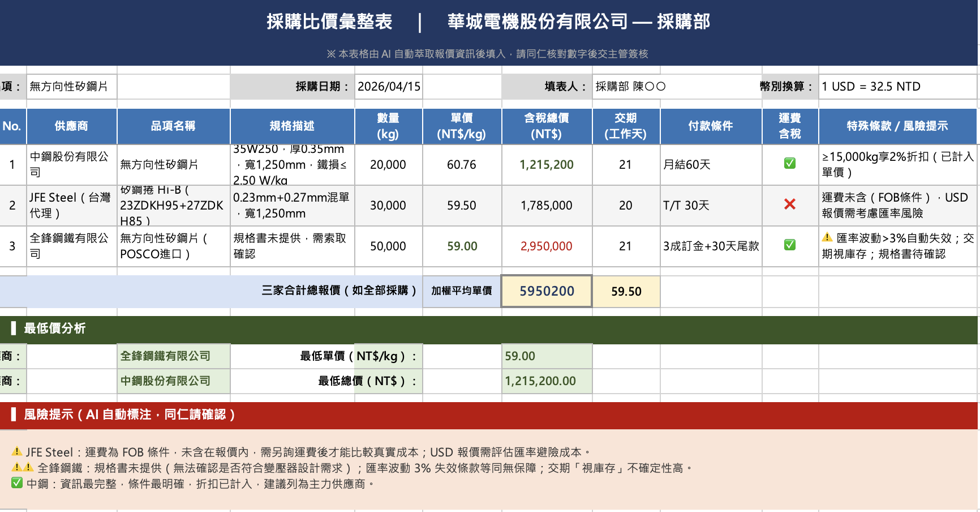Select the lead time cell showing 20
The image size is (980, 512).
pyautogui.click(x=626, y=206)
